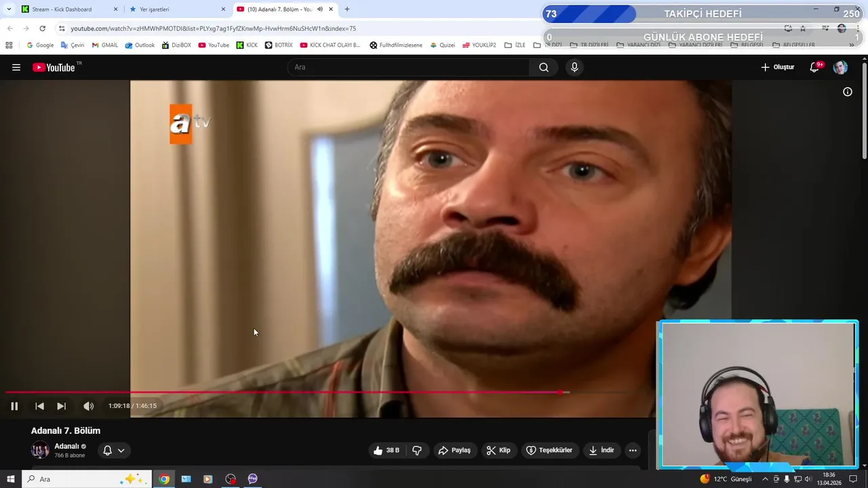
Task: Close the Kick Dashboard tab
Action: click(115, 9)
